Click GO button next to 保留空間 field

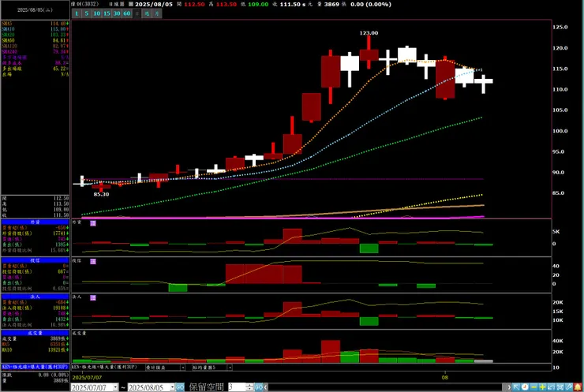259,387
